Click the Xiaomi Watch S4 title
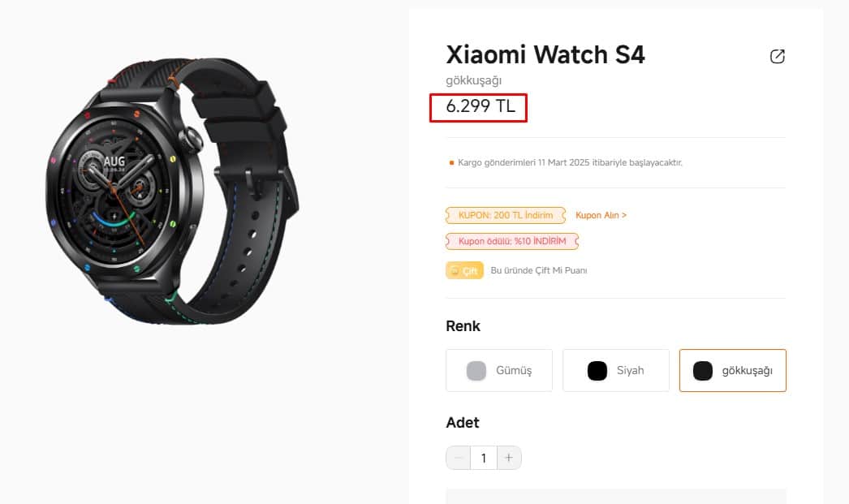 tap(545, 54)
